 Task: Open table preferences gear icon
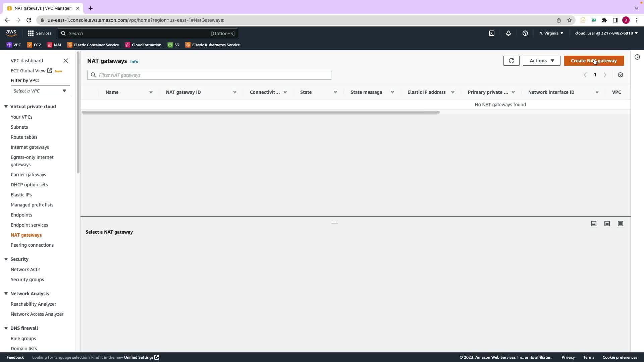point(621,75)
